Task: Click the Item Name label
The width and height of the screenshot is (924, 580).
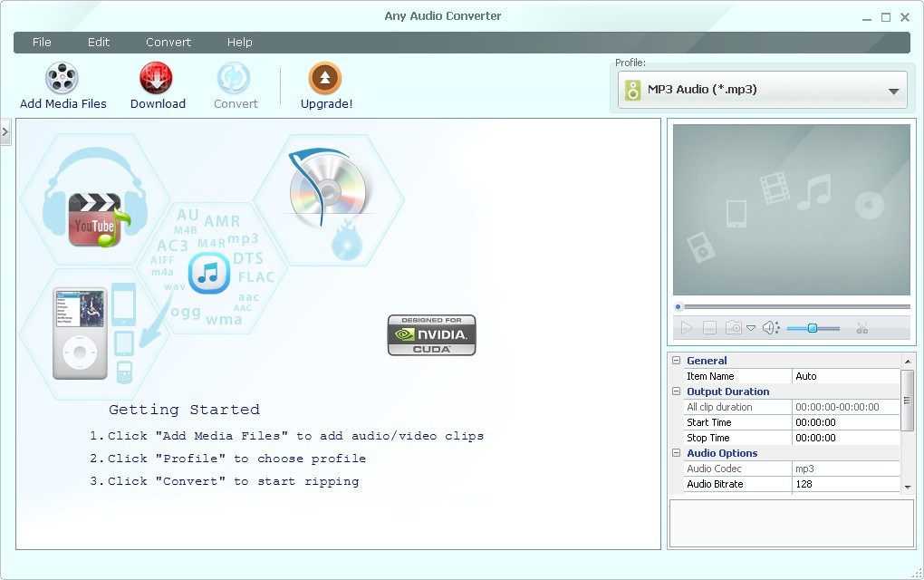Action: click(710, 376)
